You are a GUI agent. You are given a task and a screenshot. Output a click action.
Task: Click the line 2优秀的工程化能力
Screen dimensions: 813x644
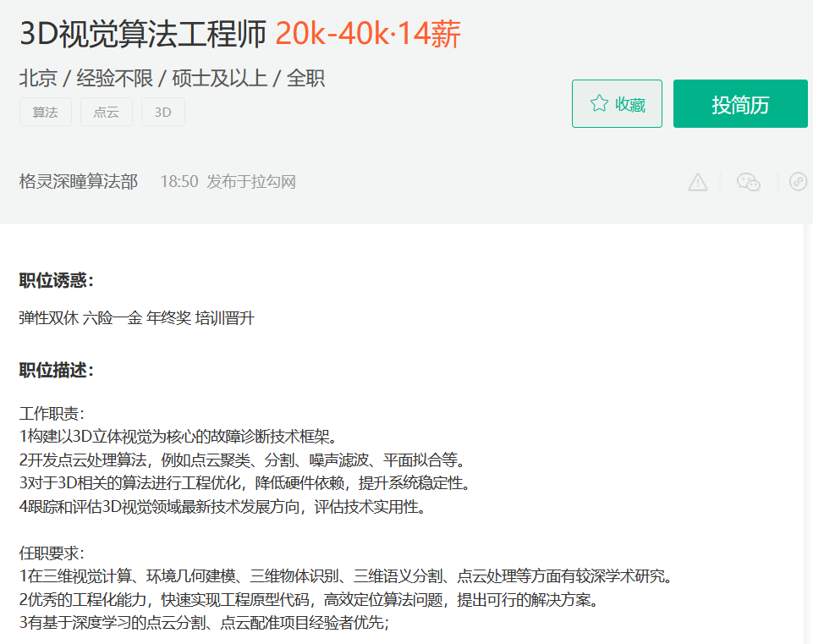pyautogui.click(x=309, y=599)
